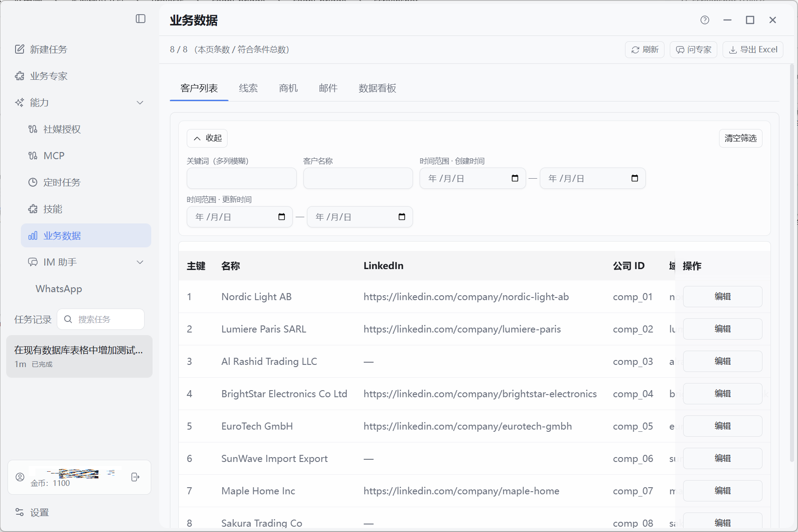This screenshot has width=798, height=532.
Task: Click 编辑 for EuroTech GmbH
Action: pyautogui.click(x=723, y=426)
